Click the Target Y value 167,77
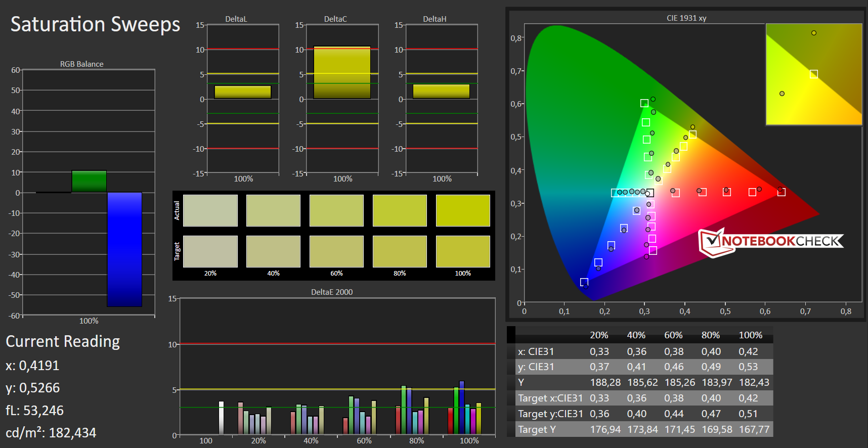868x448 pixels. point(754,430)
